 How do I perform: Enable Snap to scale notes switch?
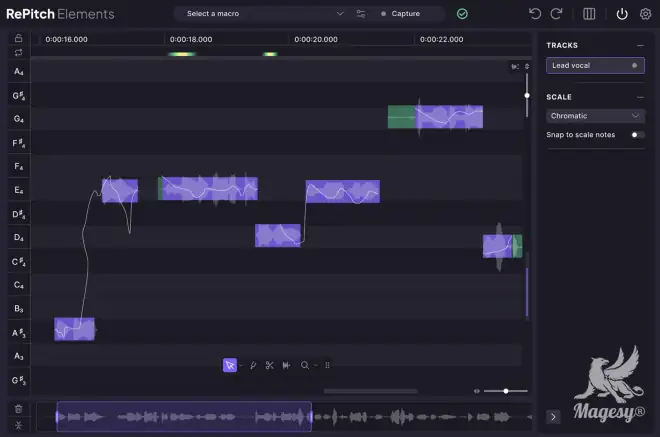pos(637,135)
